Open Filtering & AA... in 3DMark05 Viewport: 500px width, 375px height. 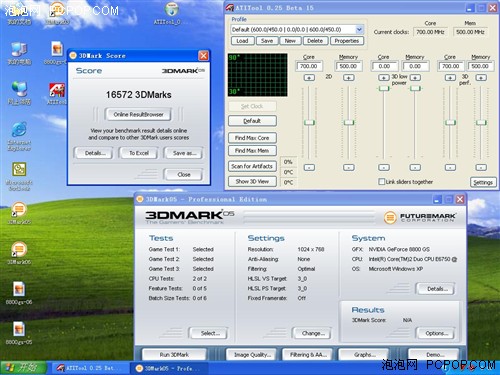308,355
